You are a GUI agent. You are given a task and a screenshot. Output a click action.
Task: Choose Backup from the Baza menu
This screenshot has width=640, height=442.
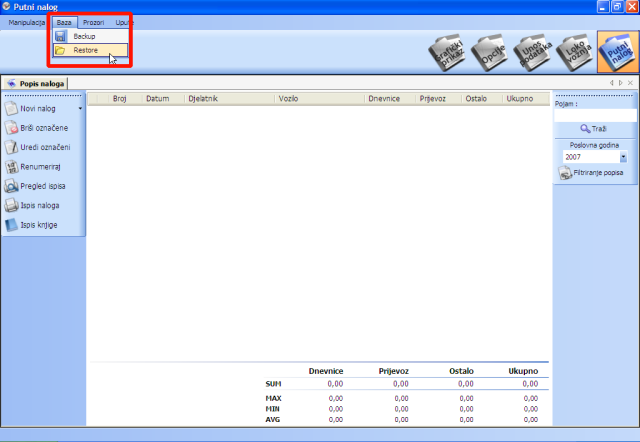[91, 36]
